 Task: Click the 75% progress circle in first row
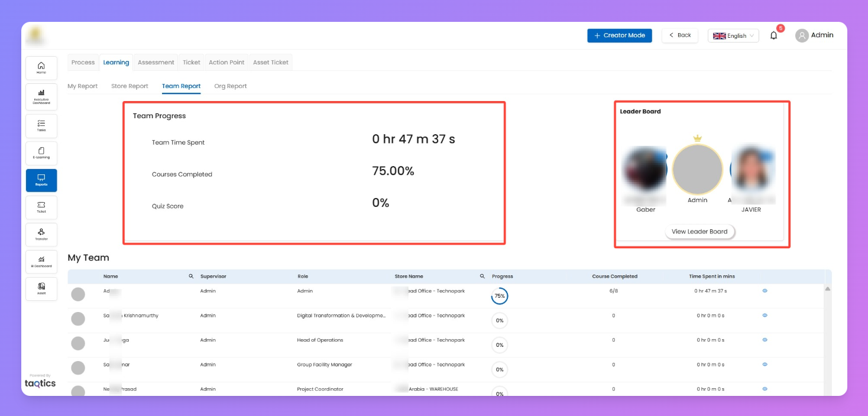[500, 296]
